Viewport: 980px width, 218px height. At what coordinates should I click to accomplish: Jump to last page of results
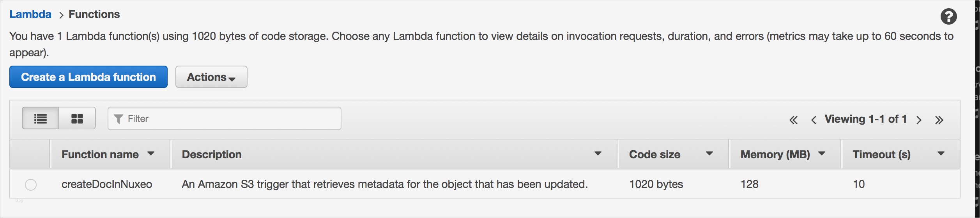939,120
